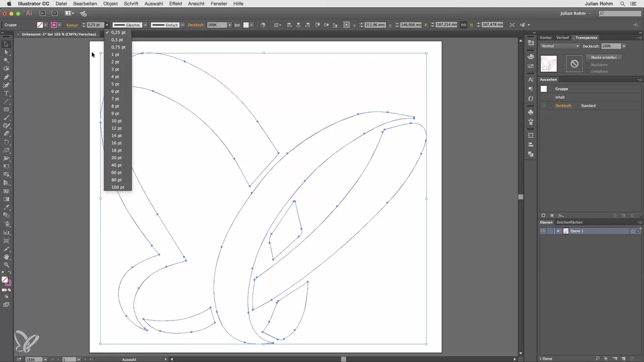
Task: Click Maske erstellen button
Action: coord(604,57)
